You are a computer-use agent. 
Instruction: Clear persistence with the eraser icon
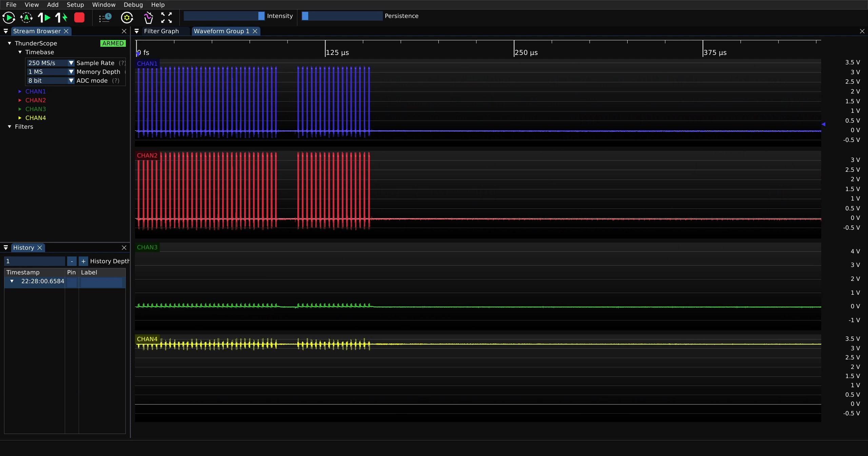click(148, 18)
